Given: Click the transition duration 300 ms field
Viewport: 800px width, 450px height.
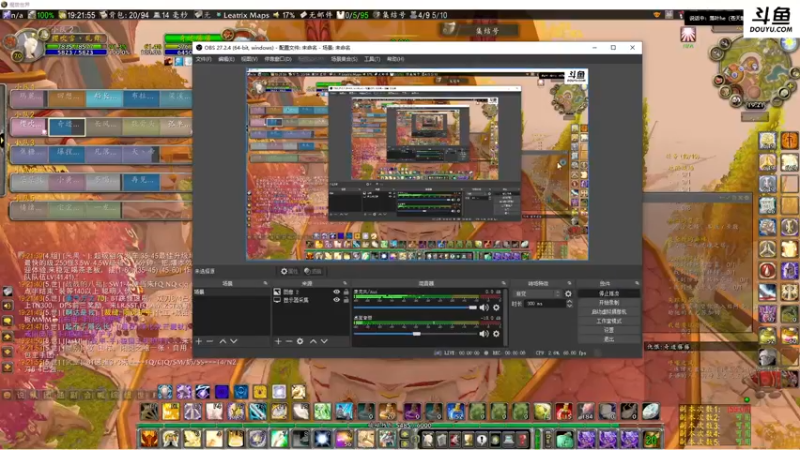Looking at the screenshot, I should point(545,304).
